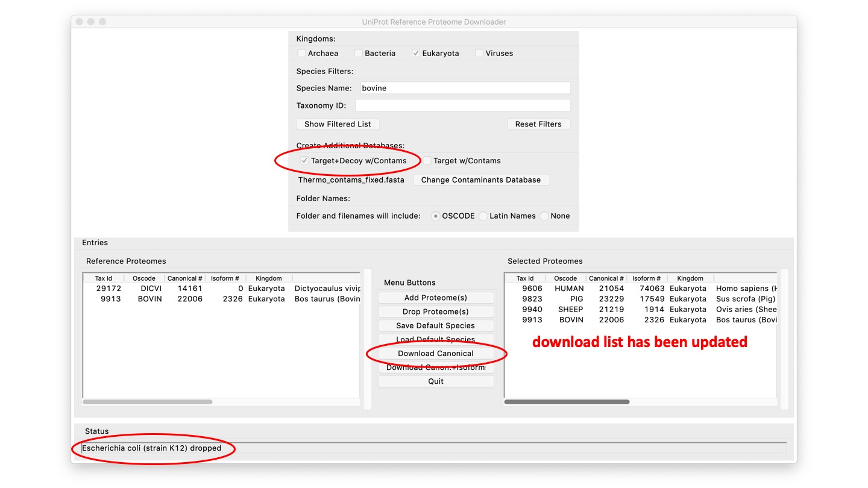Click Canonical # header in Selected Proteomes
This screenshot has height=488, width=868.
point(606,278)
